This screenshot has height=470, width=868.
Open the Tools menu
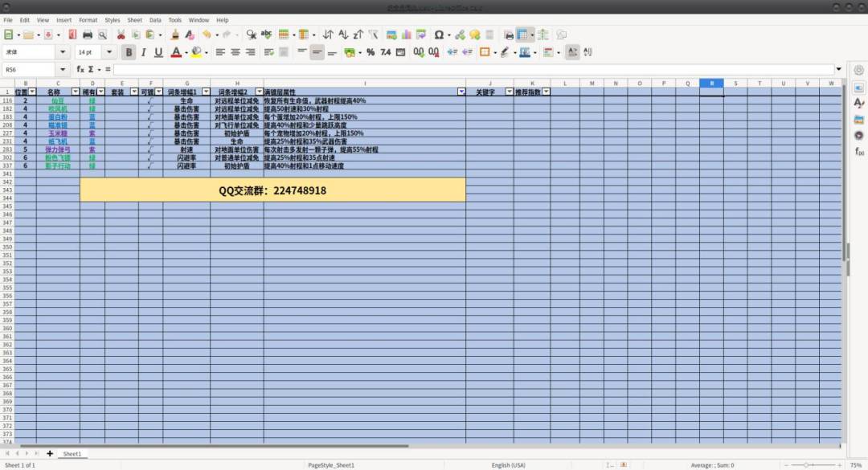[x=175, y=20]
